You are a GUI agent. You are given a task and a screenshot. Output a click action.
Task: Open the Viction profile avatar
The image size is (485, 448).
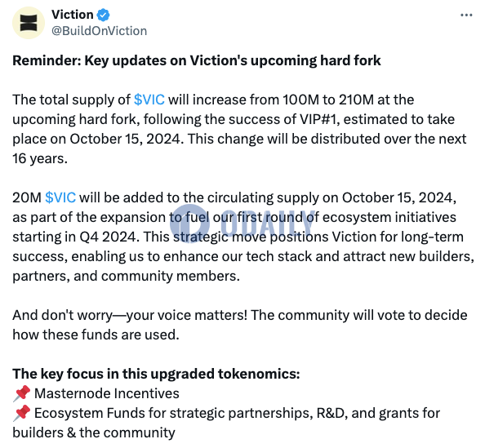pos(29,23)
